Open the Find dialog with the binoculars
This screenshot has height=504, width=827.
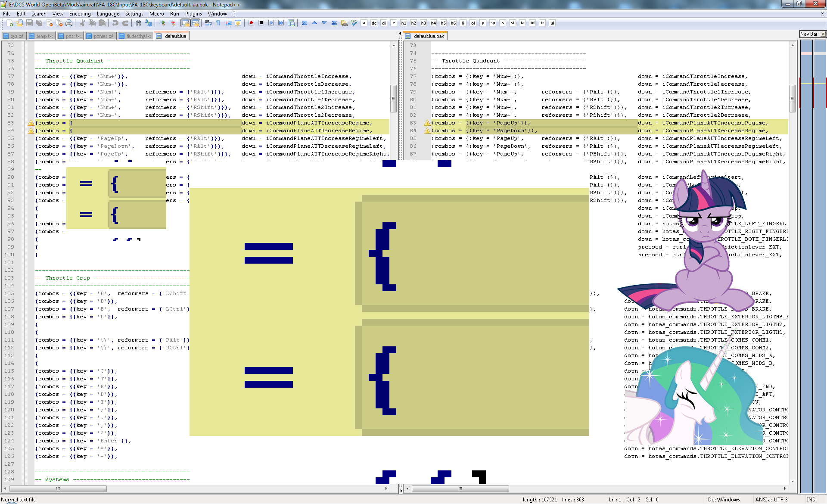[x=138, y=23]
